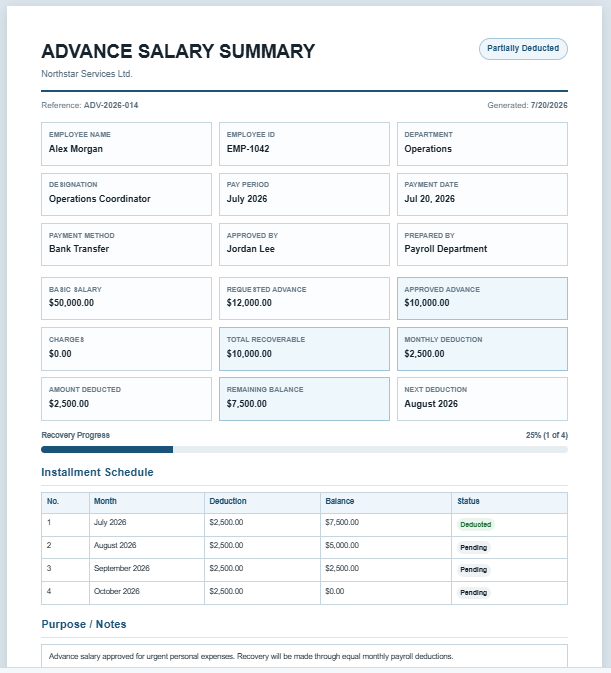Click the Amount Deducted card value
Screen dimensions: 611x673
click(x=69, y=404)
